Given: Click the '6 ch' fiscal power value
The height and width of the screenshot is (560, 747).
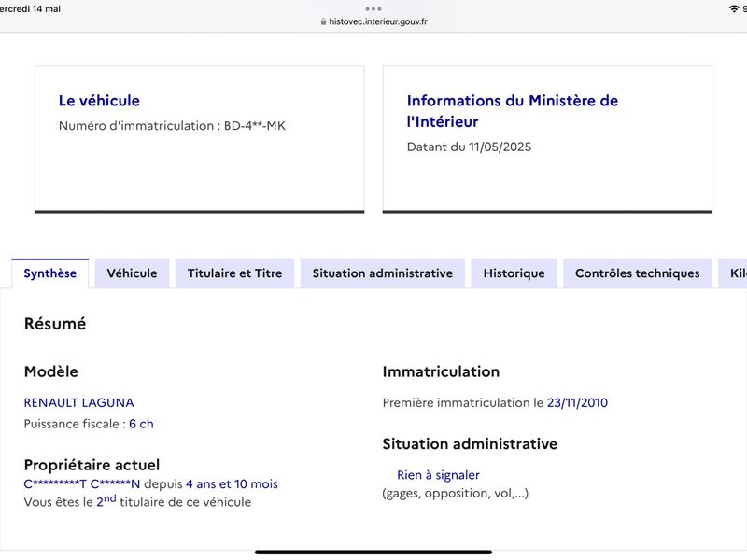Looking at the screenshot, I should (142, 424).
